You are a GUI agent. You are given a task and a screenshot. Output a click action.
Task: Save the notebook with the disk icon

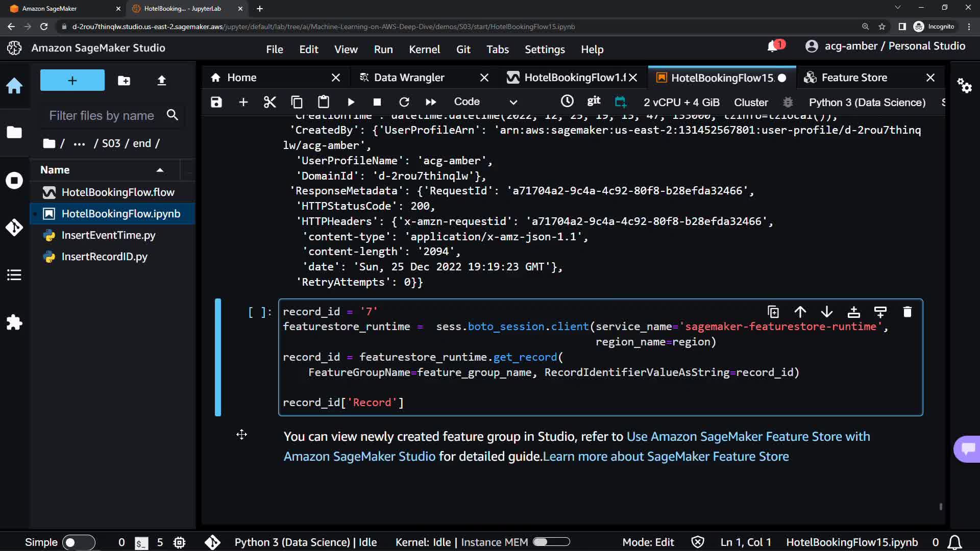(216, 102)
